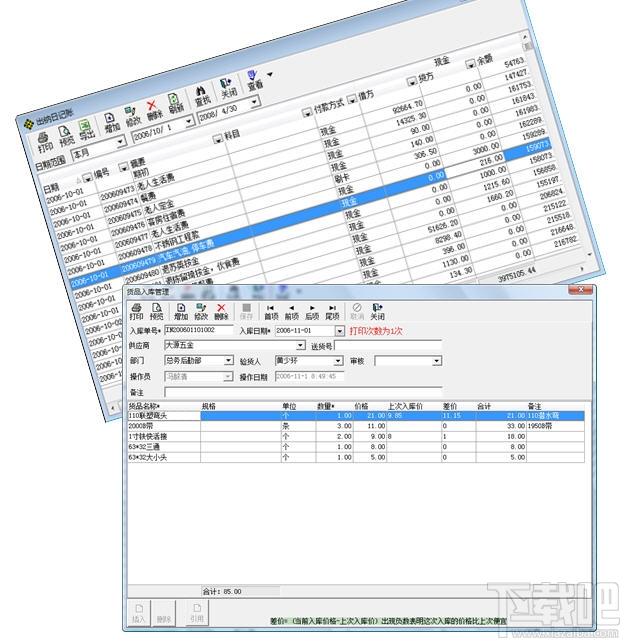Click the 删除 button at bottom of 货品入库管理
This screenshot has height=643, width=627.
tap(164, 613)
